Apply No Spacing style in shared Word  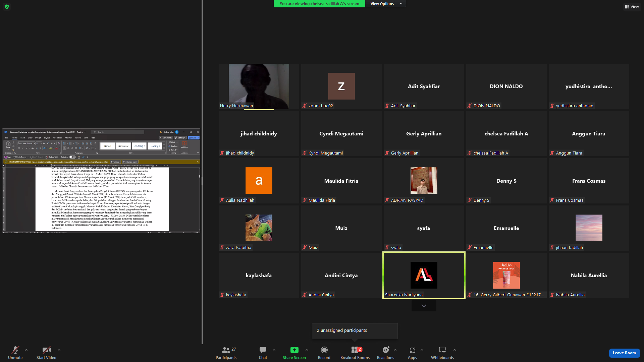[x=123, y=146]
